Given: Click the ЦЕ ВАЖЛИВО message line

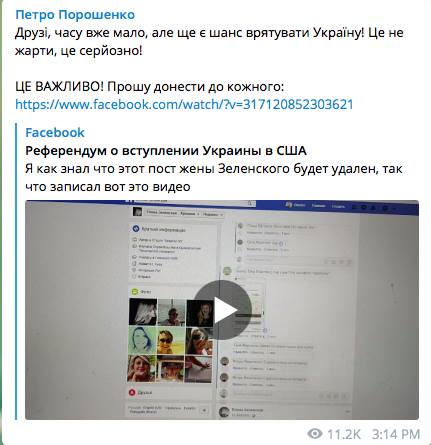Looking at the screenshot, I should [149, 87].
